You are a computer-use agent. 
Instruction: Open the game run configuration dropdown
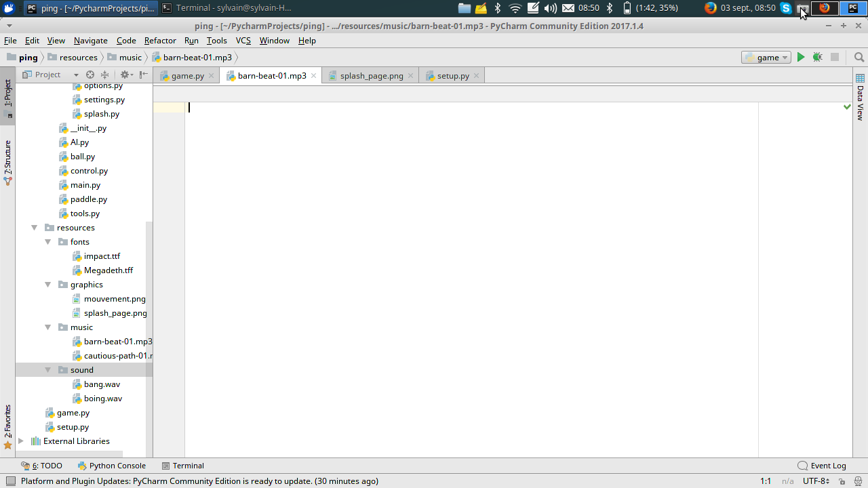[x=766, y=58]
